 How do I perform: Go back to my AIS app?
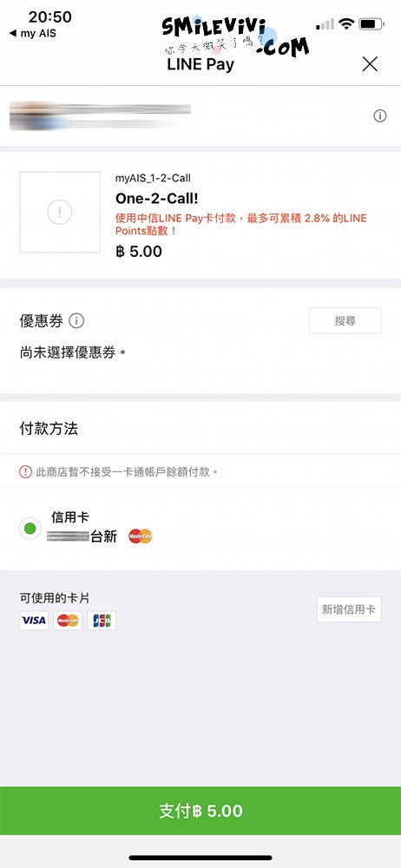[x=33, y=33]
